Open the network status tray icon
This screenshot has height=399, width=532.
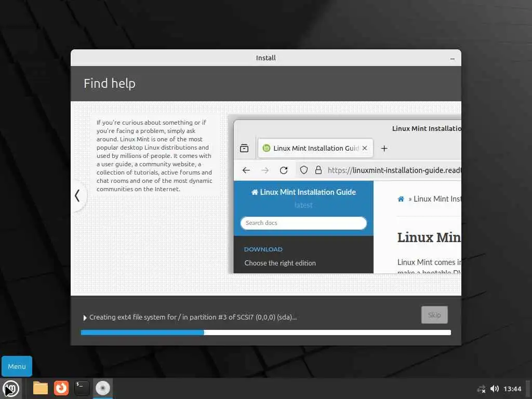(x=481, y=389)
